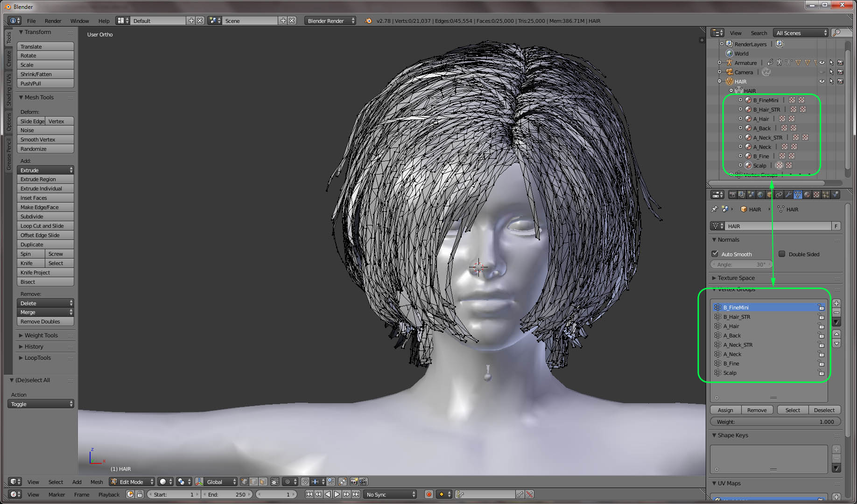Open the World properties globe icon
Image resolution: width=857 pixels, height=504 pixels.
coord(760,195)
